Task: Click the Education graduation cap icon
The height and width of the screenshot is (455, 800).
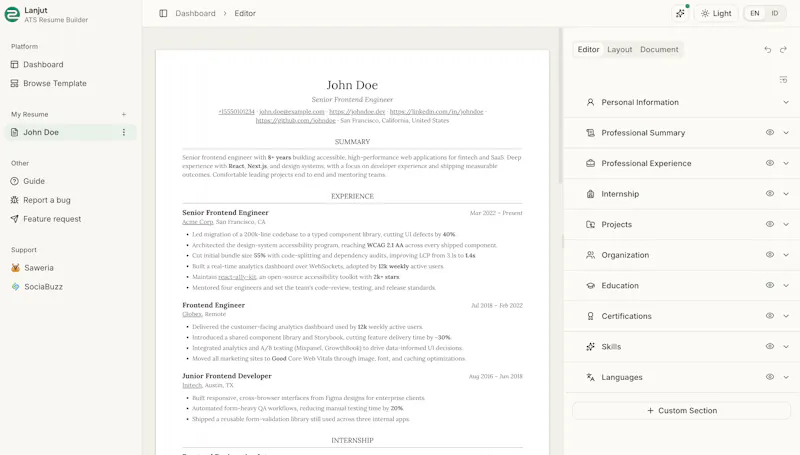Action: (590, 286)
